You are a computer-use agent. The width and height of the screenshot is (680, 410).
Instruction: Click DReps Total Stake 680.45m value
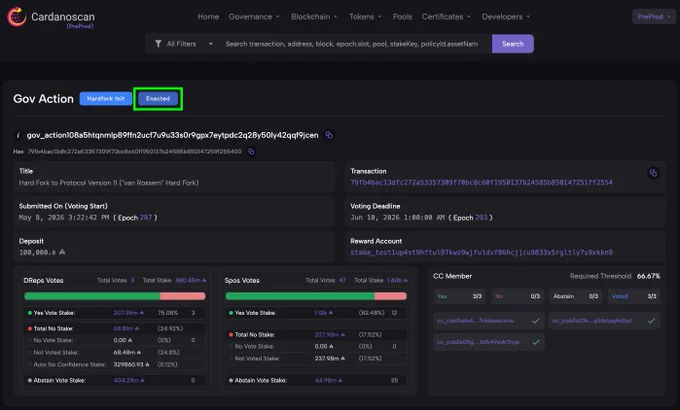[x=191, y=281]
